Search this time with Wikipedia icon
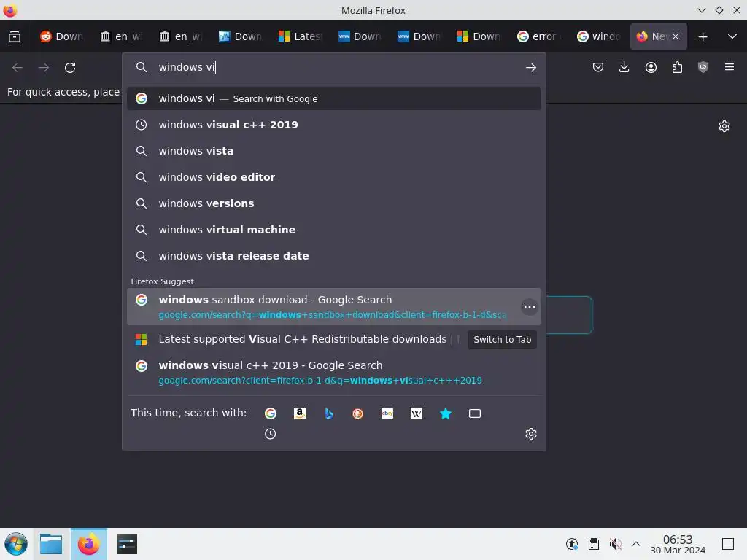Screen dimensions: 747x560 click(417, 413)
